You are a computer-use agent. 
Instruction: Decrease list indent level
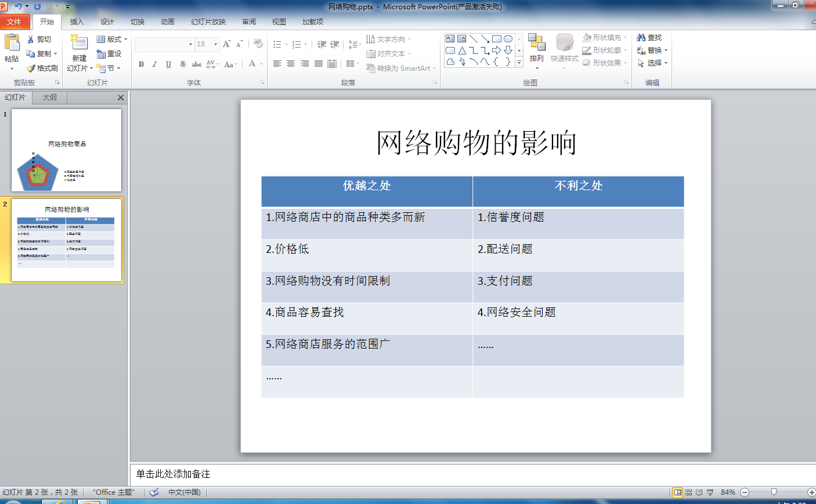point(322,44)
